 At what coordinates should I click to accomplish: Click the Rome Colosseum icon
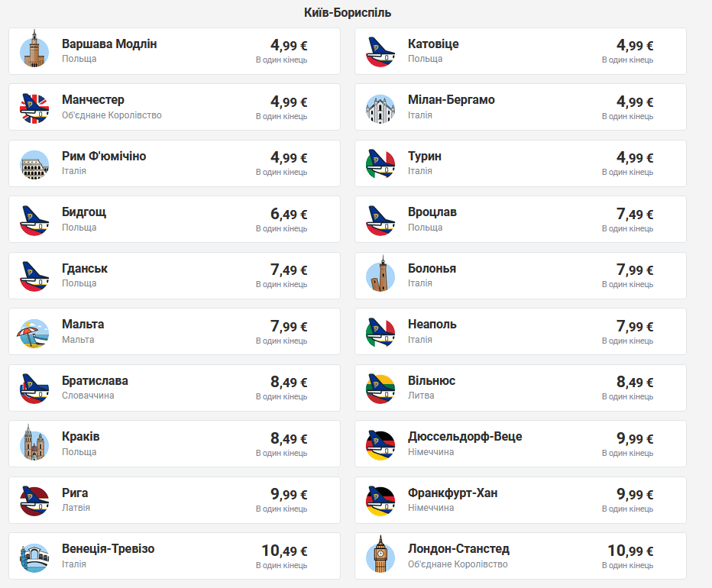pos(34,163)
